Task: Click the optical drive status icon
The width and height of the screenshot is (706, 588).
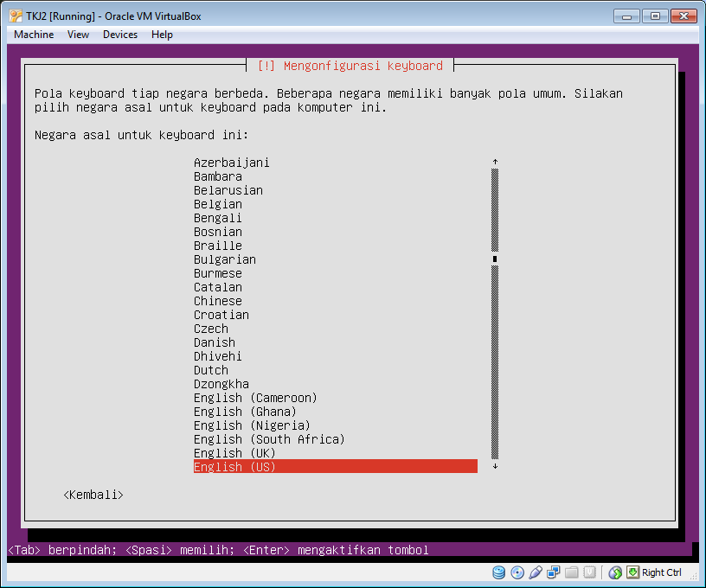Action: pos(517,572)
